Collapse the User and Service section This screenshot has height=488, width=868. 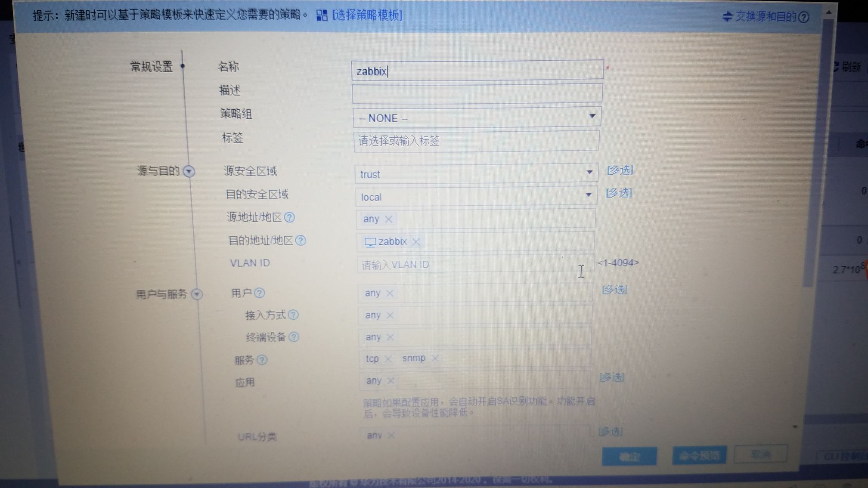coord(197,294)
